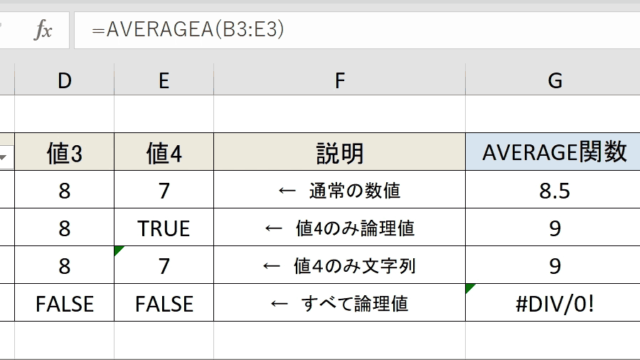The width and height of the screenshot is (640, 360).
Task: Select the 説明 header cell
Action: [x=340, y=152]
